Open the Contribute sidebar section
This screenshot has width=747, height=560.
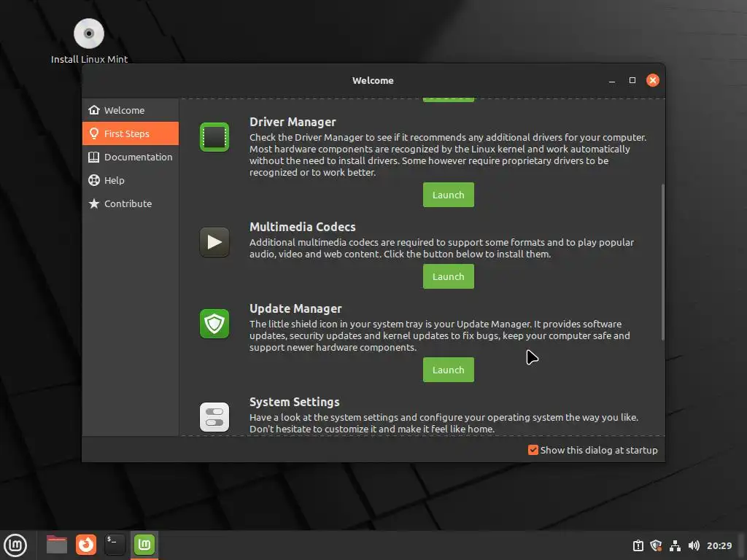point(131,203)
